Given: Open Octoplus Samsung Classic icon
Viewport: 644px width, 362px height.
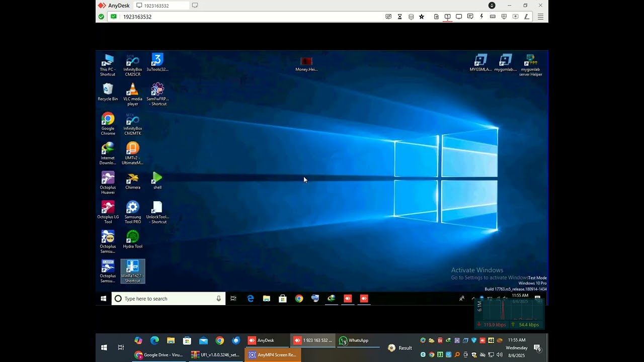Looking at the screenshot, I should tap(108, 271).
